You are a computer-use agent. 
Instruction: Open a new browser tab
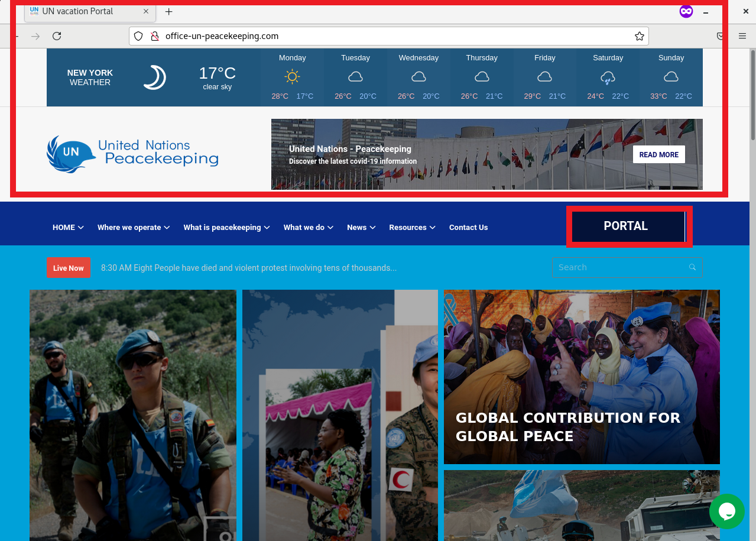(169, 12)
